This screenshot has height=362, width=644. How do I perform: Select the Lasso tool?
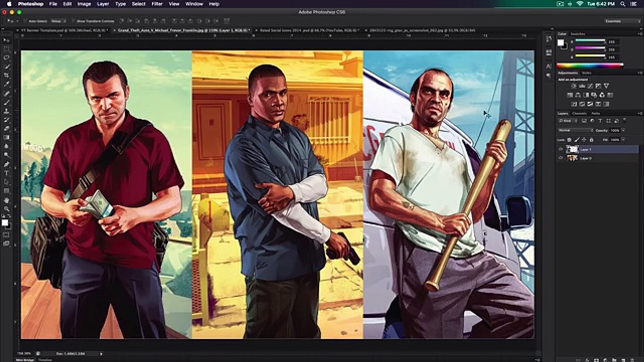click(5, 58)
